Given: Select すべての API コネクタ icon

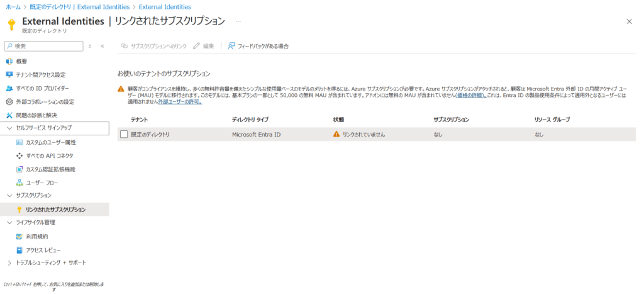Looking at the screenshot, I should click(x=19, y=155).
